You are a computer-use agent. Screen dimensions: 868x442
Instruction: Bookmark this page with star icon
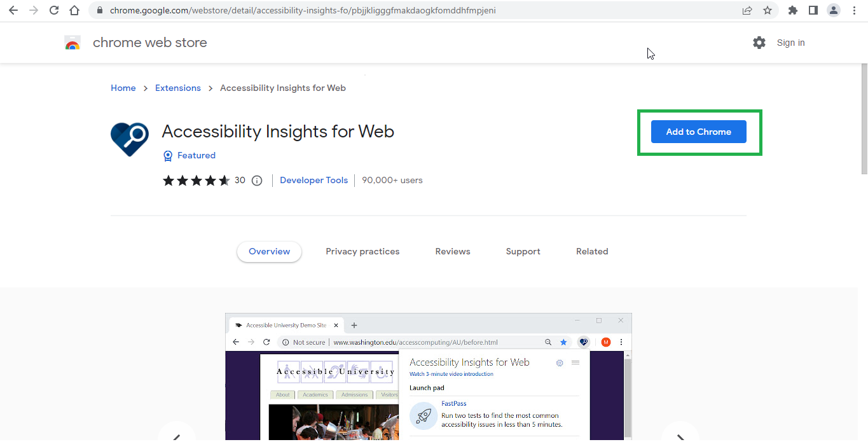(x=768, y=10)
